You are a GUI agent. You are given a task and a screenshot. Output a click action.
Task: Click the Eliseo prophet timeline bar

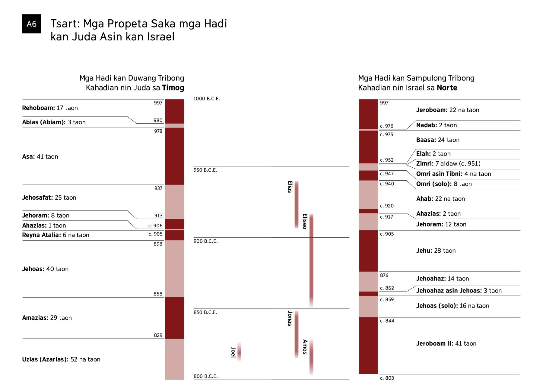click(311, 261)
